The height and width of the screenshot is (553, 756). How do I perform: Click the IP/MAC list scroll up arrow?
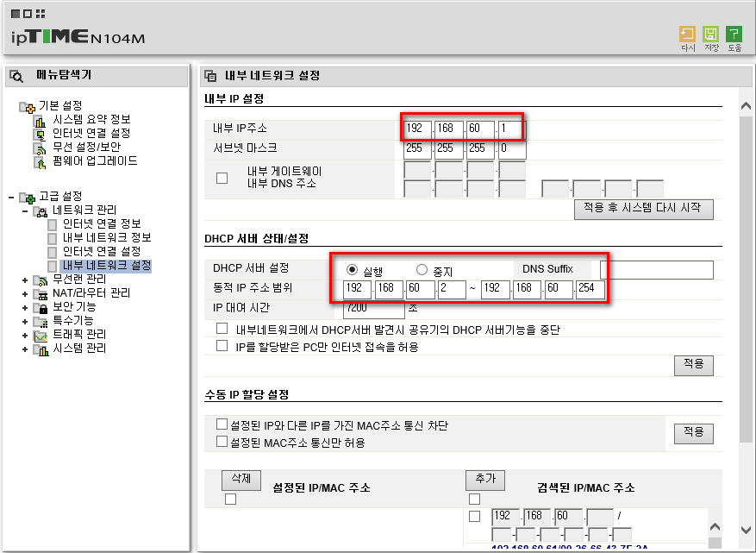pyautogui.click(x=715, y=527)
